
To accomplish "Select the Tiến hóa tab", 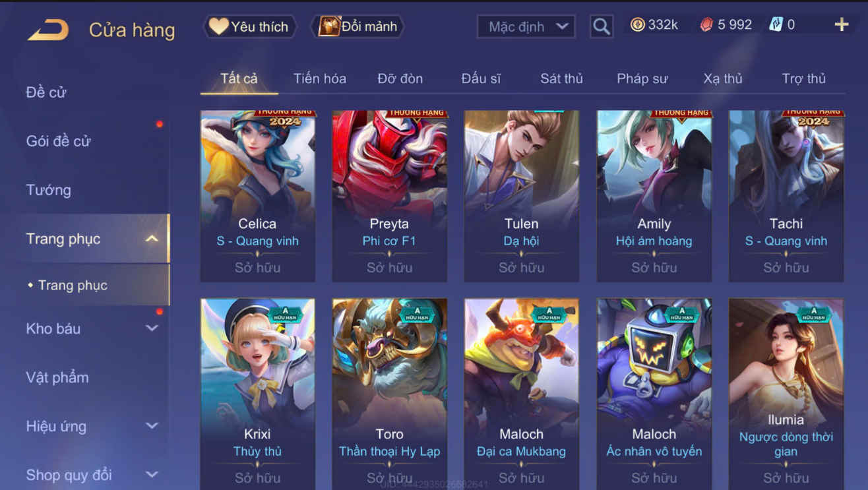I will [320, 78].
